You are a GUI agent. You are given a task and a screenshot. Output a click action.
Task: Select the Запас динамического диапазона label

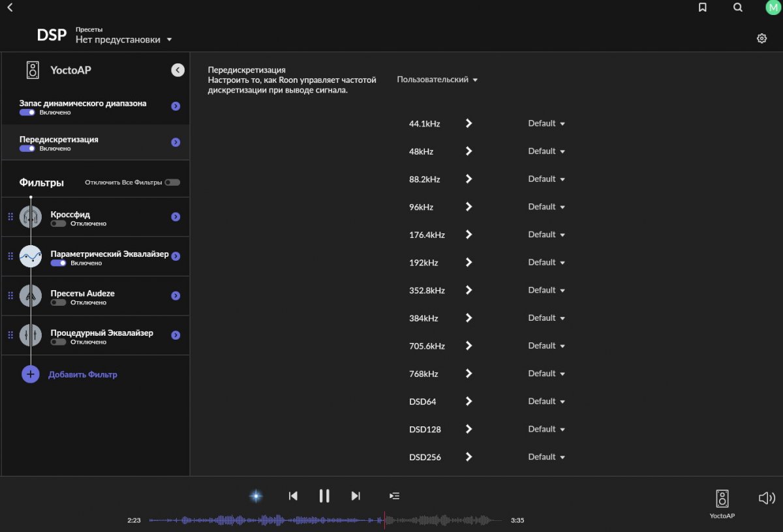[x=83, y=103]
